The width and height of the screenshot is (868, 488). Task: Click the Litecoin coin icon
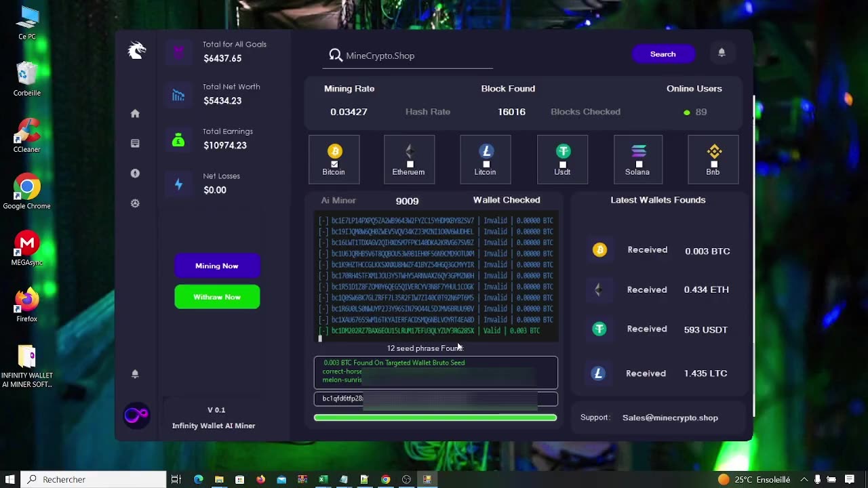[x=486, y=151]
